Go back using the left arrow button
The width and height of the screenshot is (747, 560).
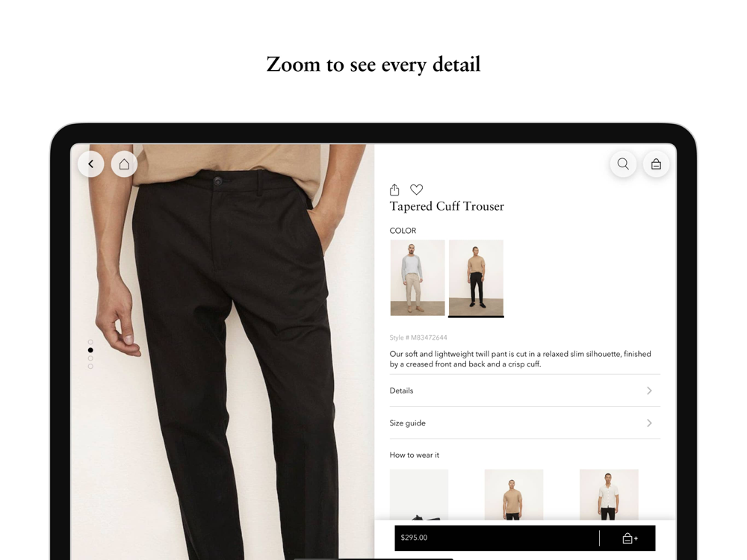click(x=91, y=164)
